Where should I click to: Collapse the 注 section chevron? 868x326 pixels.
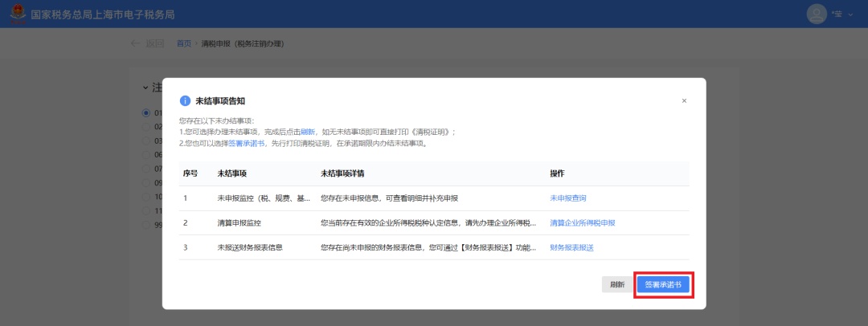click(145, 87)
